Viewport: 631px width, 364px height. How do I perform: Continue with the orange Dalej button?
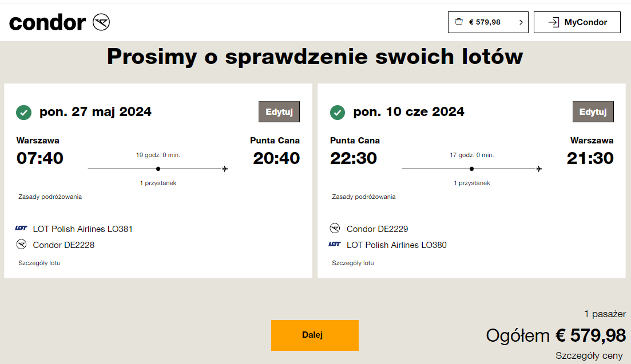tap(315, 335)
